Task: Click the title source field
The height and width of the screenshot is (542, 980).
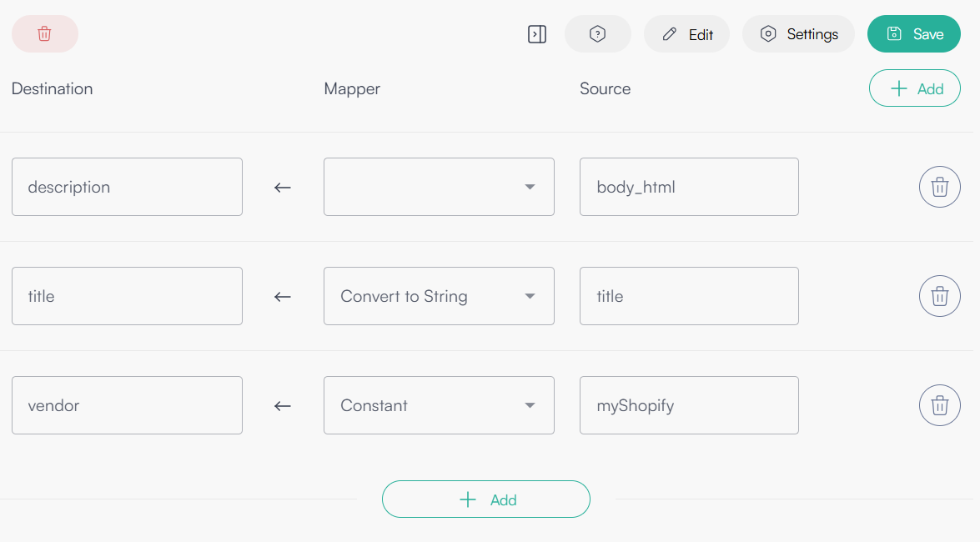Action: pos(689,296)
